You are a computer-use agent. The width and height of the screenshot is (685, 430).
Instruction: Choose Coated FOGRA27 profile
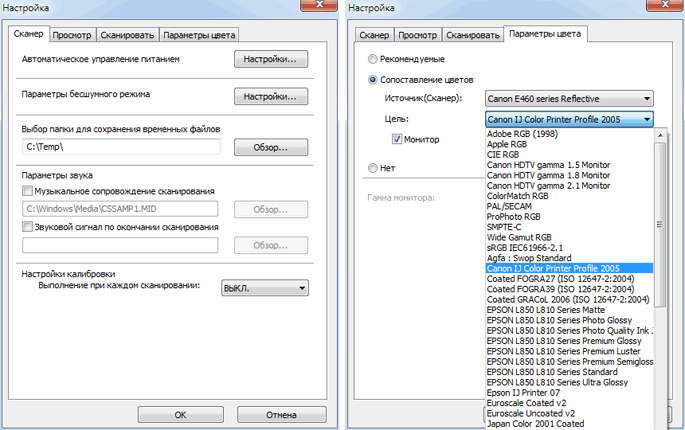570,279
